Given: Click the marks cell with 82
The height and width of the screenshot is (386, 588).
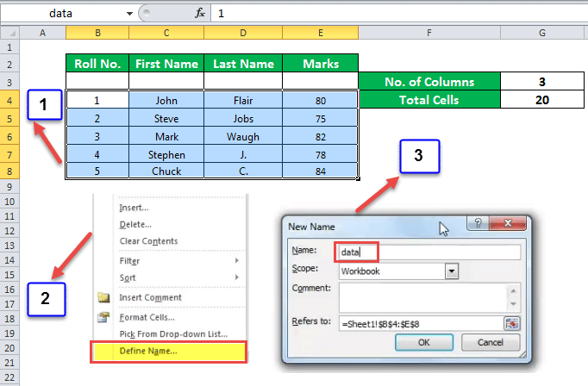Looking at the screenshot, I should coord(321,137).
